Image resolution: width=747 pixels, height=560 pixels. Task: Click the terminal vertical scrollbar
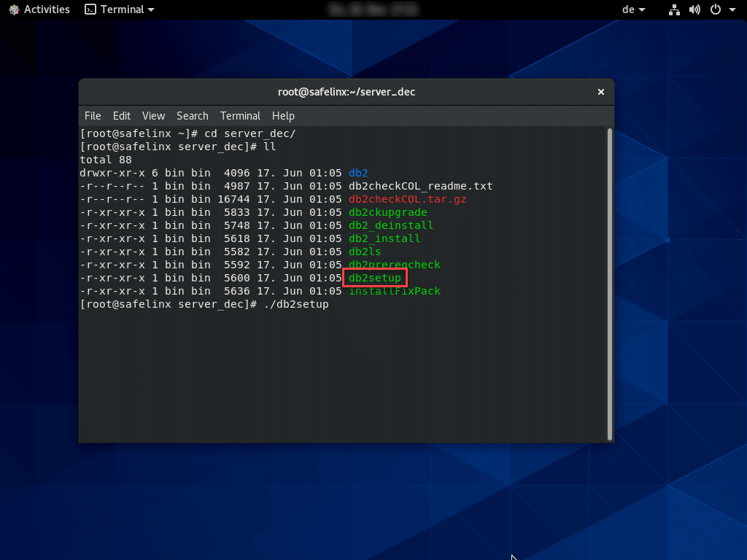click(x=610, y=283)
